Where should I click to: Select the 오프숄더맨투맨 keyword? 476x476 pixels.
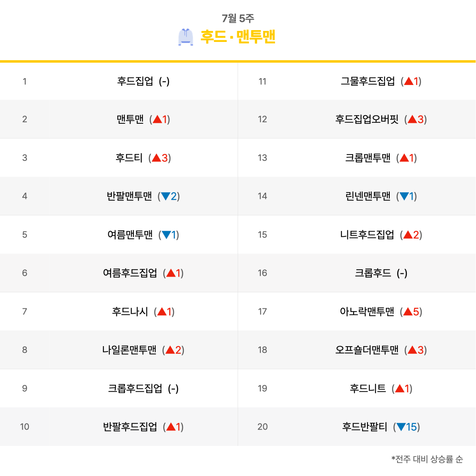tap(367, 350)
